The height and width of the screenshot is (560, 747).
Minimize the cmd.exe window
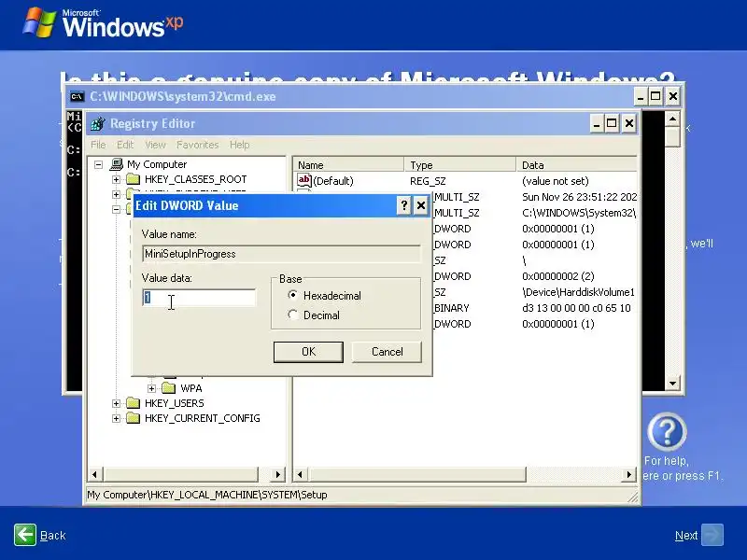click(x=641, y=97)
